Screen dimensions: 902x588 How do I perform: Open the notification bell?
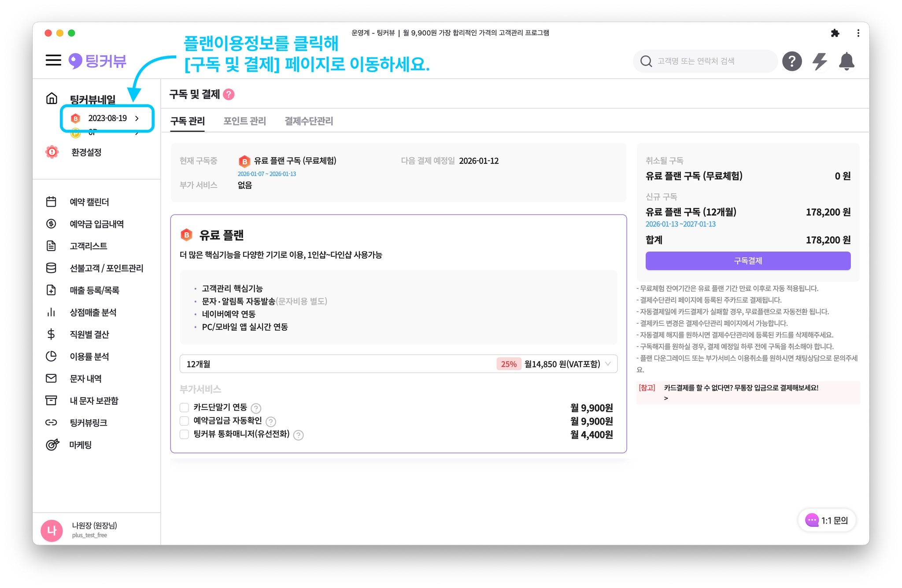tap(847, 61)
